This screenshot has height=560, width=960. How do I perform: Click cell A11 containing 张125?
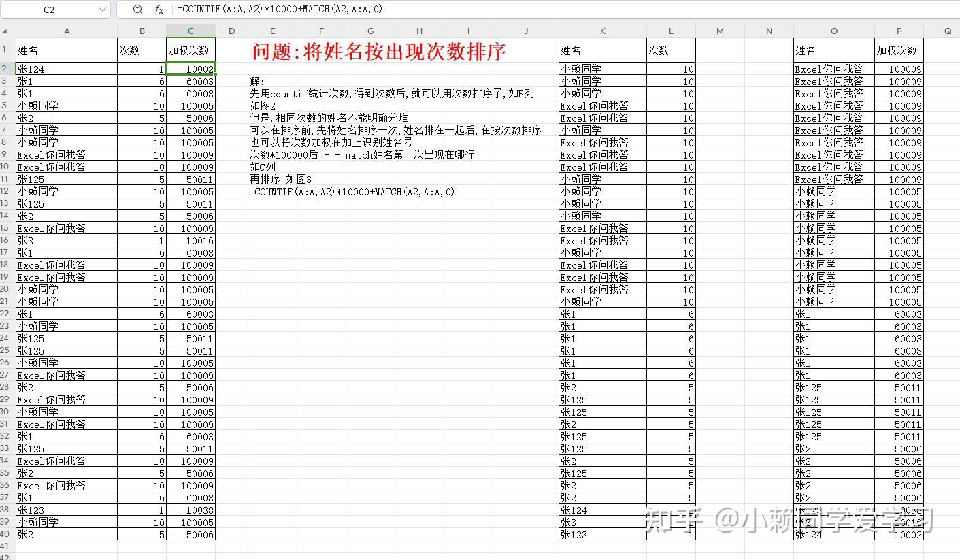67,179
